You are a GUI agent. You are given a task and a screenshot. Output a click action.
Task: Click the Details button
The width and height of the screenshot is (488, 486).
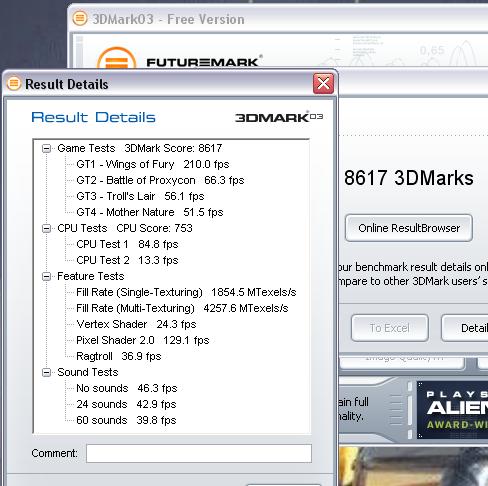coord(465,328)
